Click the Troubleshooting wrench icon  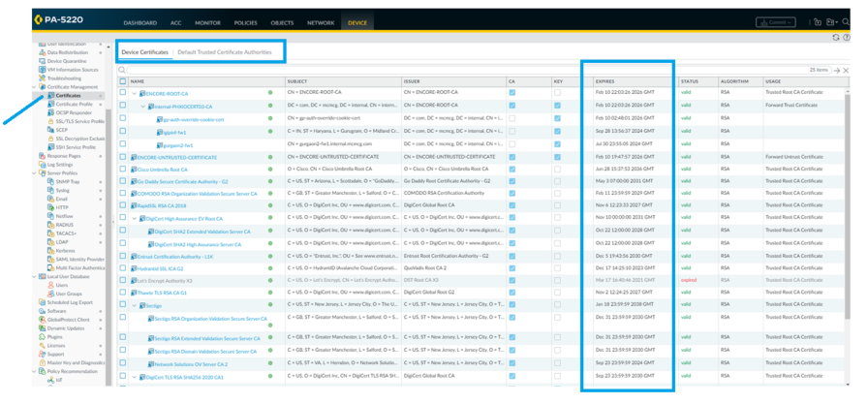(x=42, y=78)
